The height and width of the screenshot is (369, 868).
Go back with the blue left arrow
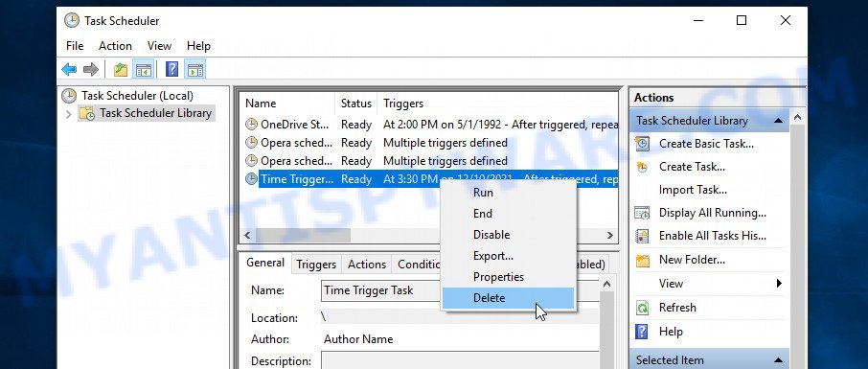[x=69, y=69]
